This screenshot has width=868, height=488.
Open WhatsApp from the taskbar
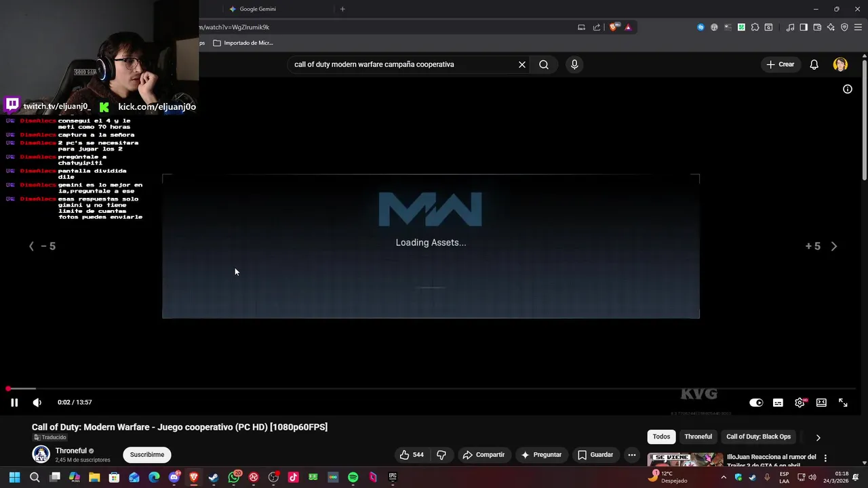point(234,477)
